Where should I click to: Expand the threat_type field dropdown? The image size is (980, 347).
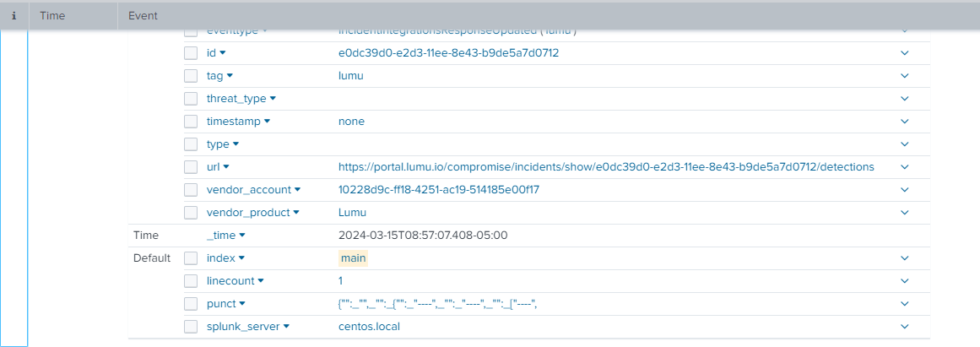pyautogui.click(x=273, y=99)
